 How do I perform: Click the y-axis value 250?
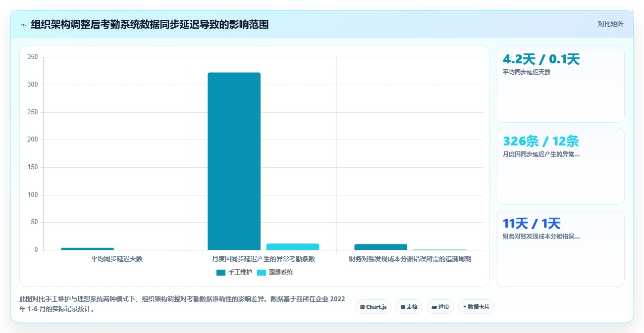pos(33,112)
